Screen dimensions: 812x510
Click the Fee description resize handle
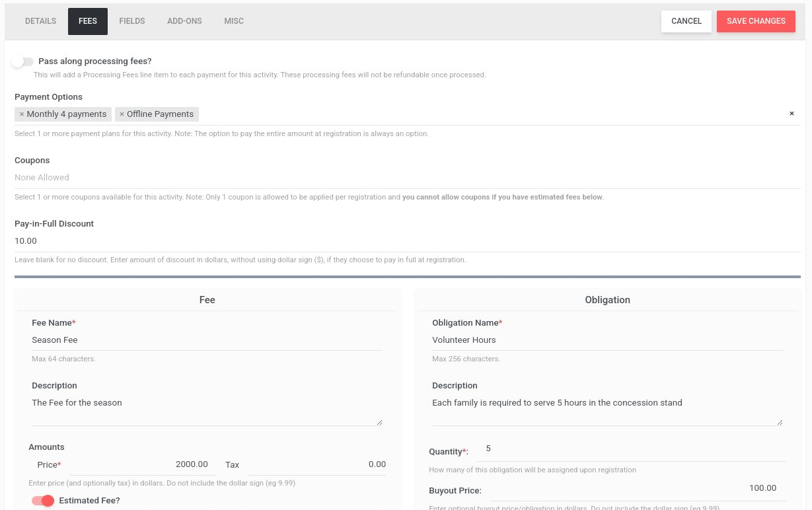click(379, 421)
